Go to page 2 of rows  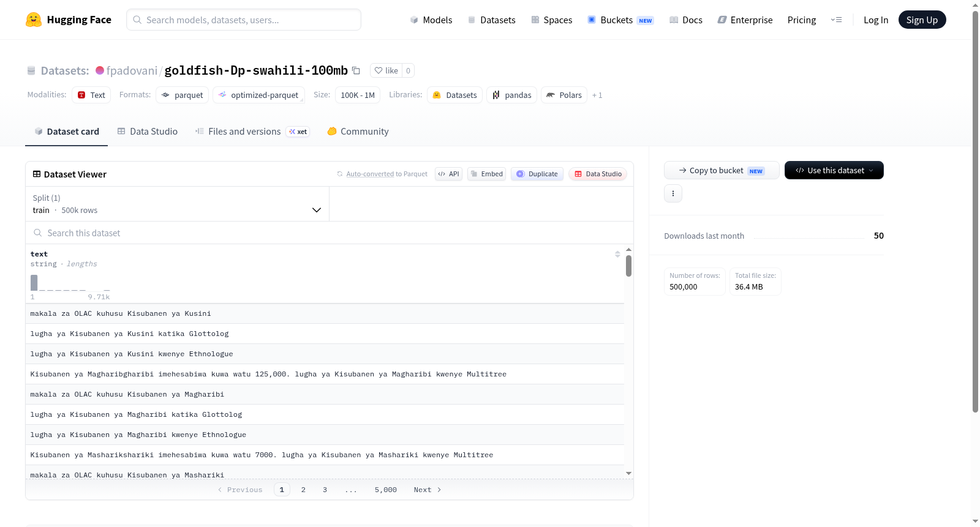pos(303,490)
